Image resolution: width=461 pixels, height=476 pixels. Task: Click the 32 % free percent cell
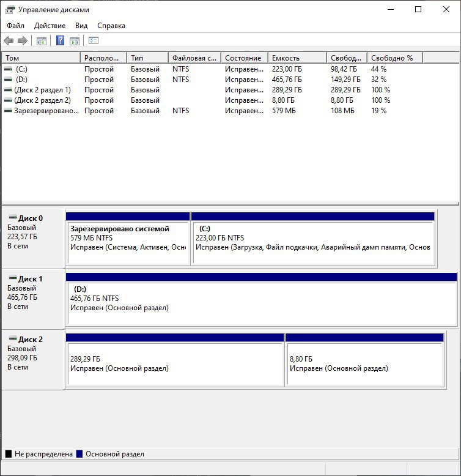(x=378, y=80)
